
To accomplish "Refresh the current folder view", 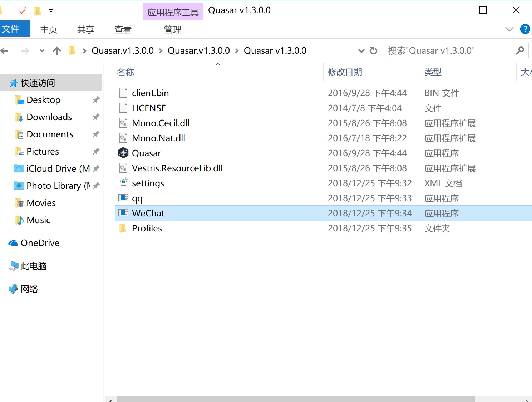I will [373, 50].
